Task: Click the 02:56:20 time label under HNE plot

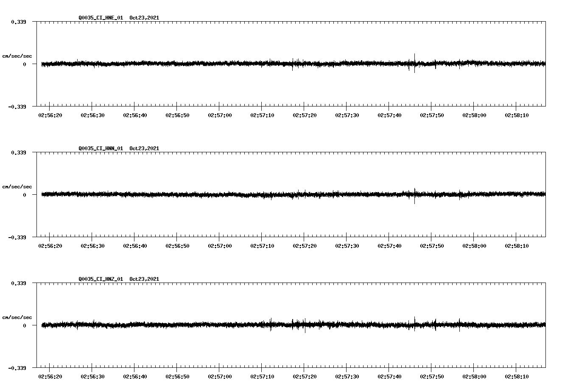Action: click(50, 115)
